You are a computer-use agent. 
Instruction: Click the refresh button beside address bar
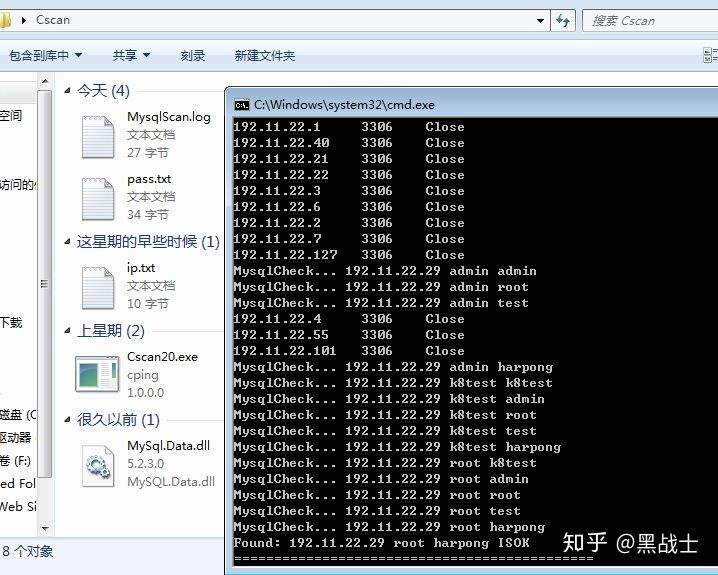tap(563, 20)
